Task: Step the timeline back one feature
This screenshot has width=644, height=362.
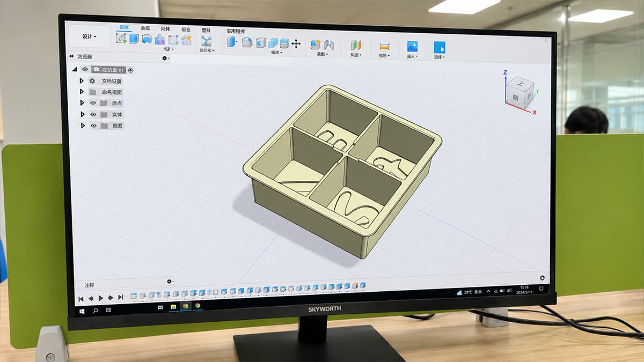Action: [91, 298]
